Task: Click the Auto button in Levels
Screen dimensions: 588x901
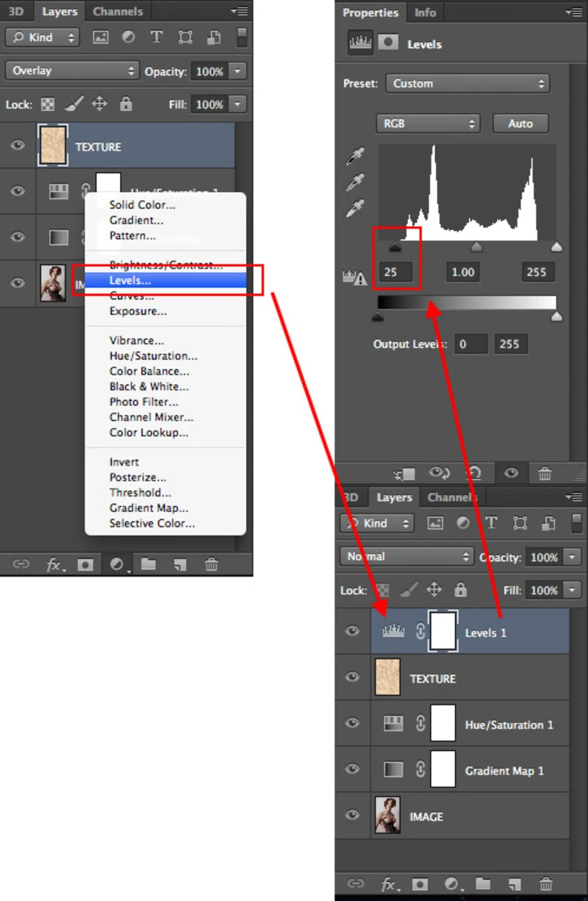Action: pyautogui.click(x=520, y=124)
